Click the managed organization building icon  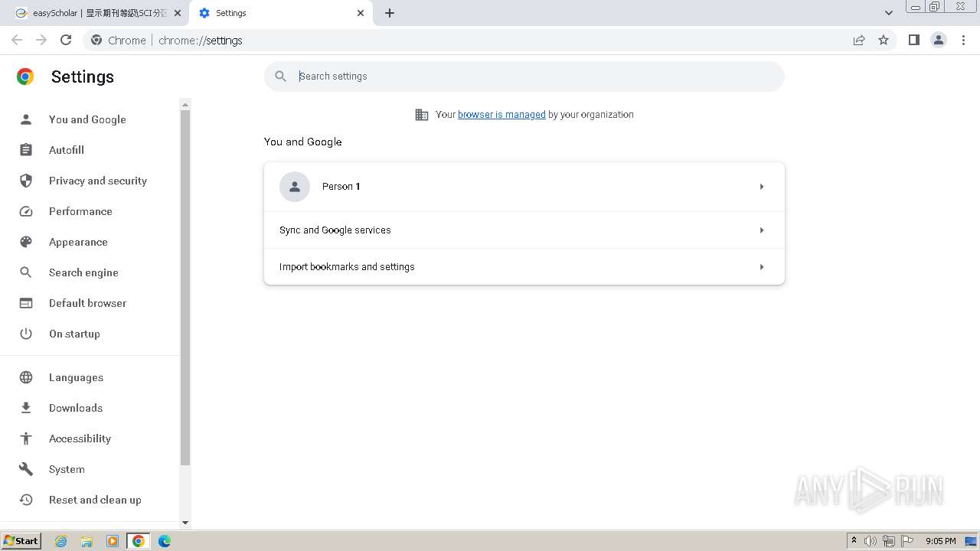click(x=422, y=115)
